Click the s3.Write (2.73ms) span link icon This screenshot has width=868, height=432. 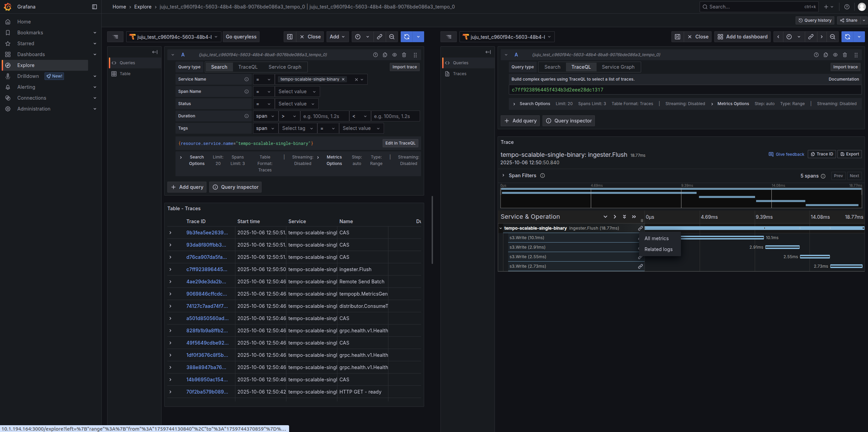[640, 266]
